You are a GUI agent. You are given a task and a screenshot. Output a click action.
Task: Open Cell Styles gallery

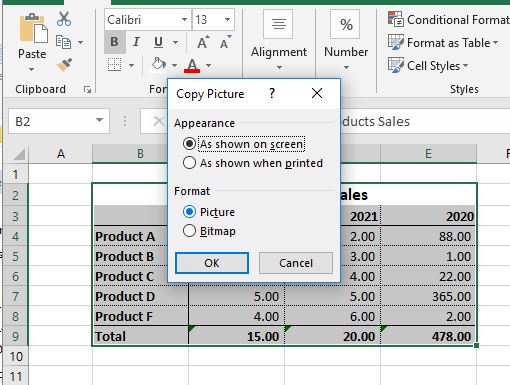pyautogui.click(x=428, y=65)
